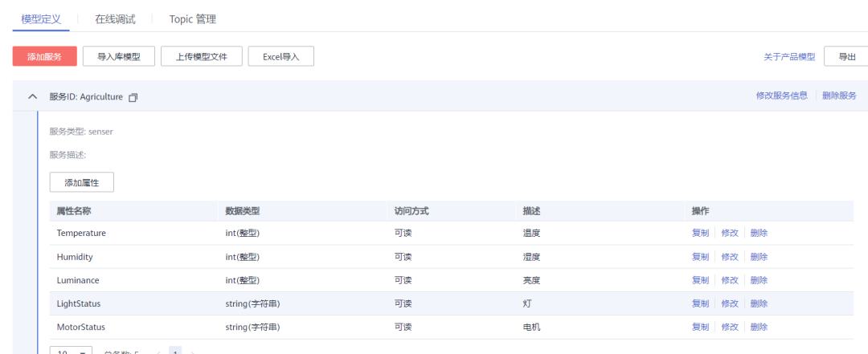The image size is (868, 354).
Task: Click the 添加属性 button
Action: [82, 182]
